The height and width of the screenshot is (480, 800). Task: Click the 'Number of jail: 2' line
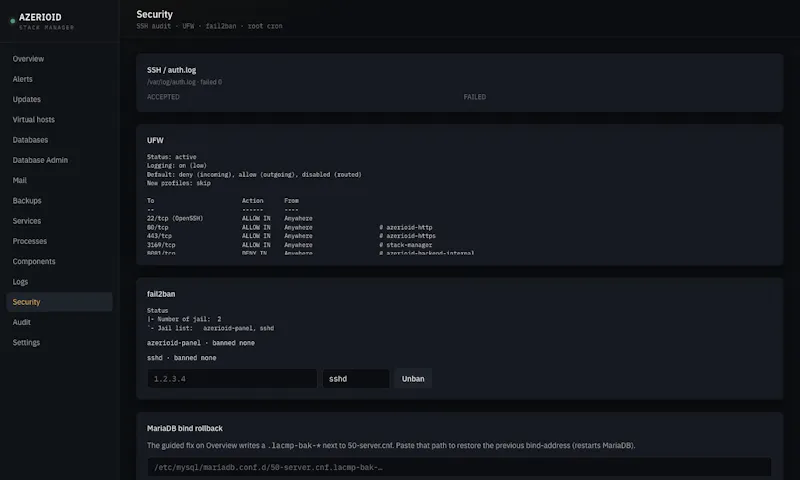(x=184, y=319)
